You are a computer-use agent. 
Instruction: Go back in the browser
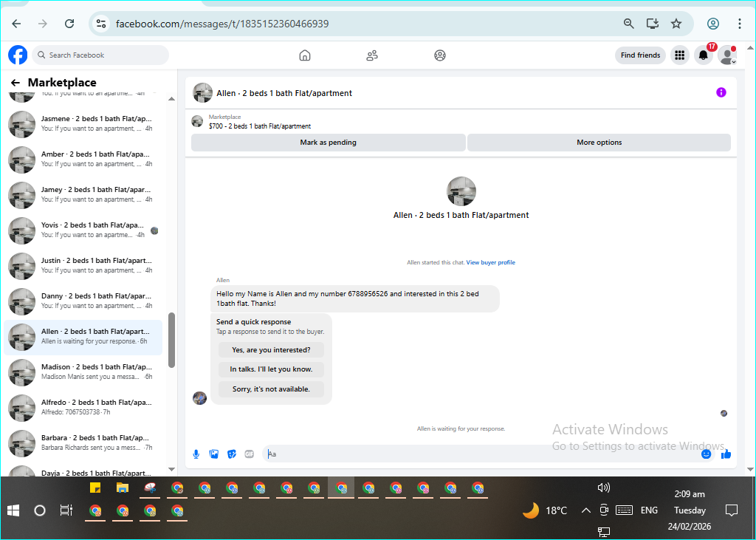coord(16,24)
